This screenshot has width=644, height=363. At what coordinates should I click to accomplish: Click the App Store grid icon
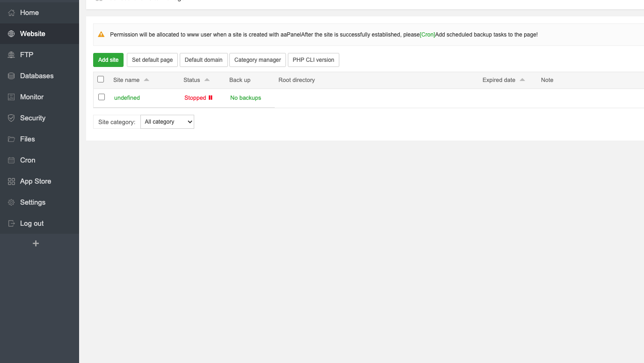(x=11, y=181)
